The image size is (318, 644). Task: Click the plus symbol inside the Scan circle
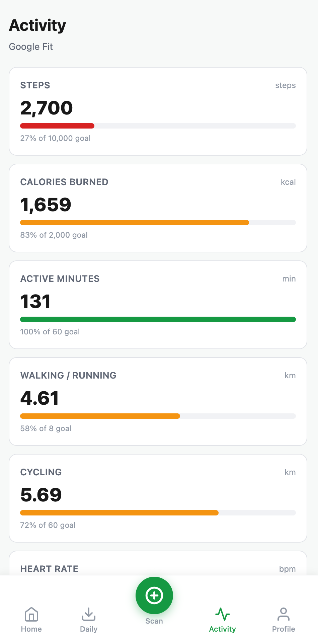(154, 595)
